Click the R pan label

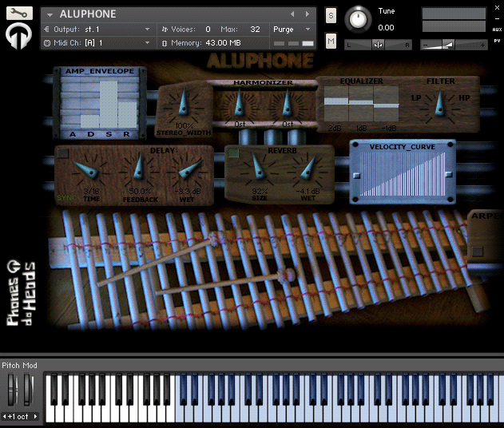pyautogui.click(x=407, y=46)
